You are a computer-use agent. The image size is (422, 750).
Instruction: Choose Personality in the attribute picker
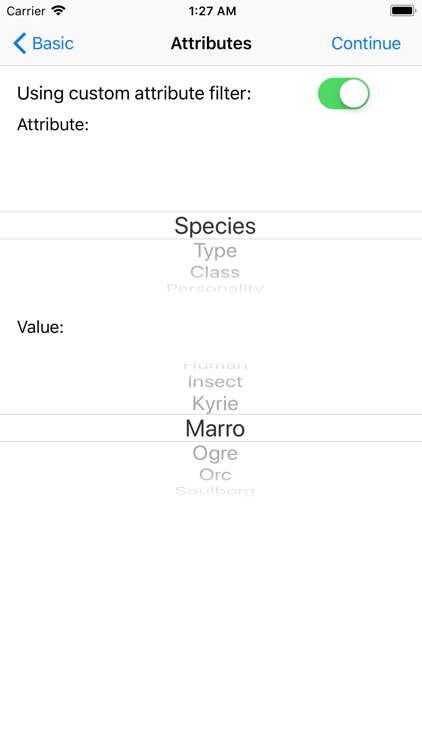pos(215,288)
